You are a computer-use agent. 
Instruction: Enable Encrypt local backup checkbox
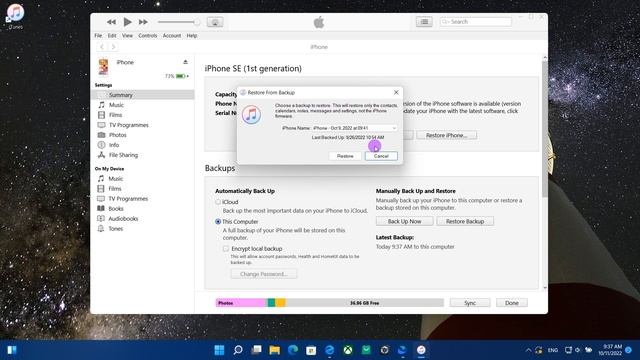pos(226,248)
